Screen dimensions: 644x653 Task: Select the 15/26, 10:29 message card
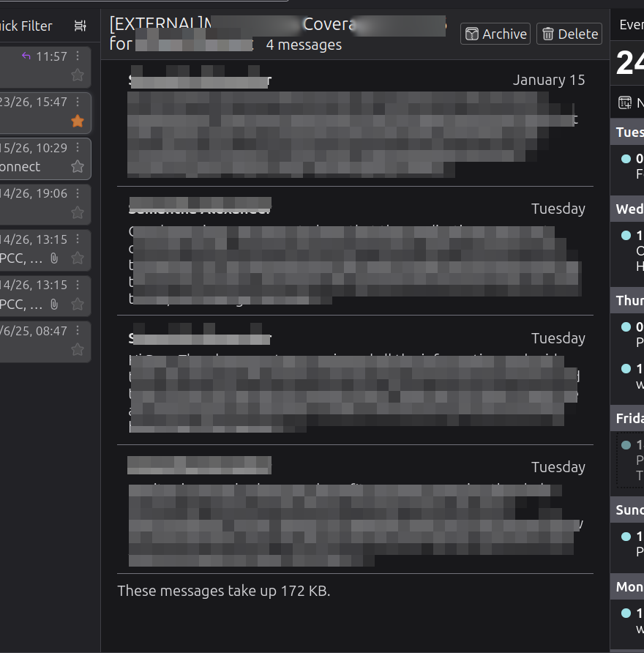(x=45, y=159)
